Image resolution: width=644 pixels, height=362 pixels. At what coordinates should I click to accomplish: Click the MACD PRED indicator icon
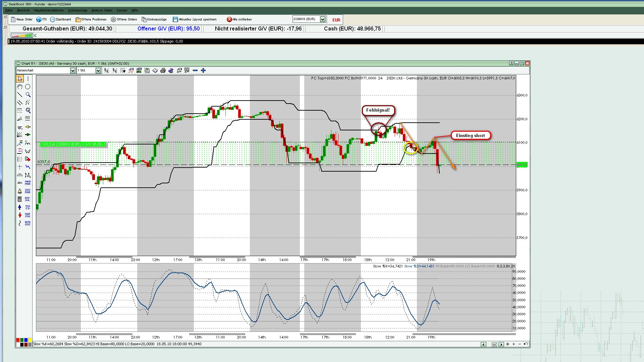pos(28,183)
